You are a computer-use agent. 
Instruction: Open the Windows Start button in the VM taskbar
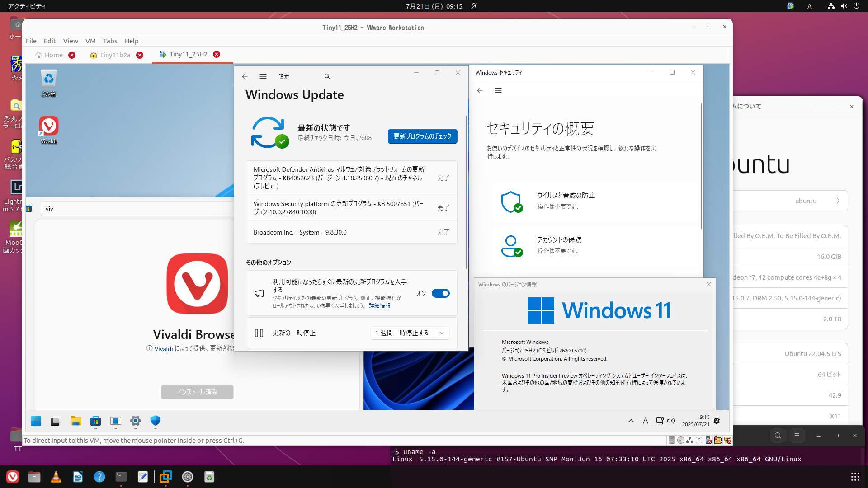(x=36, y=421)
